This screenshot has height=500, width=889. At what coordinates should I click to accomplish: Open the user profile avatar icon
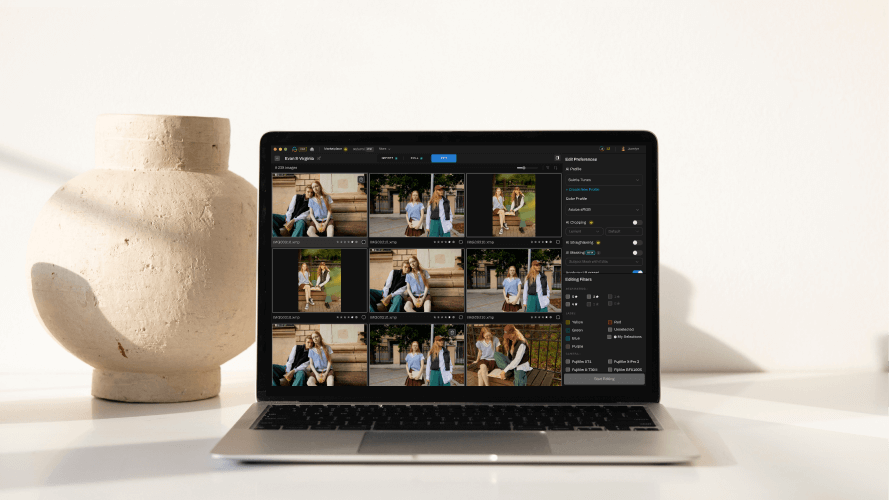coord(623,148)
